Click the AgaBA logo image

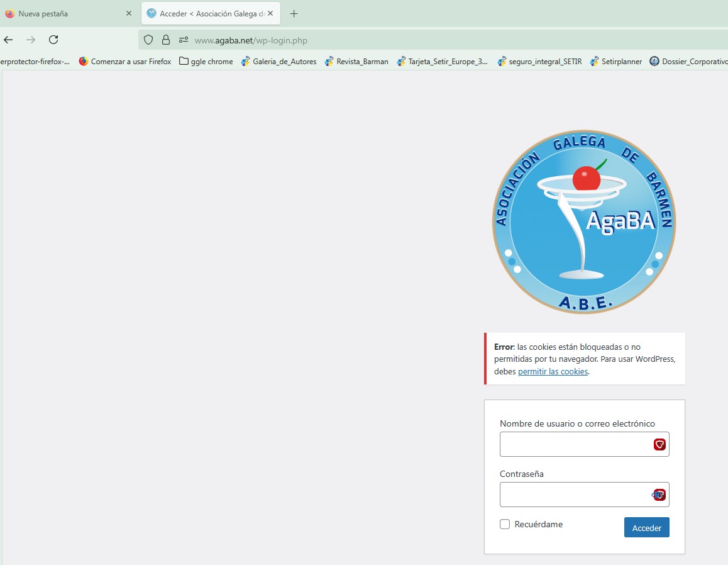point(584,222)
